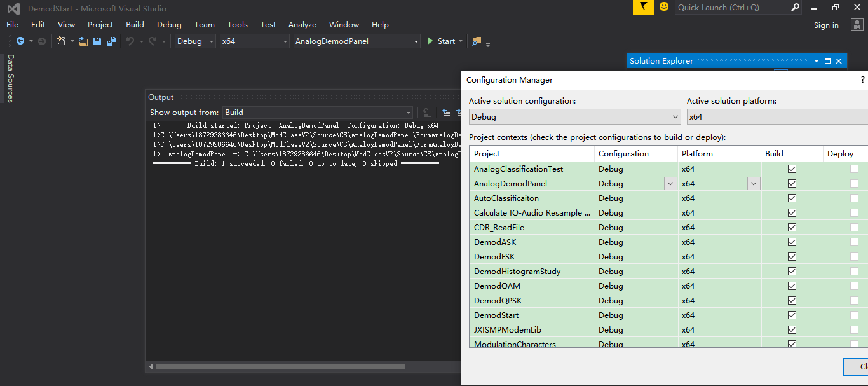Open the AnalogDemodPanel Platform dropdown arrow
The image size is (868, 386).
[x=754, y=184]
